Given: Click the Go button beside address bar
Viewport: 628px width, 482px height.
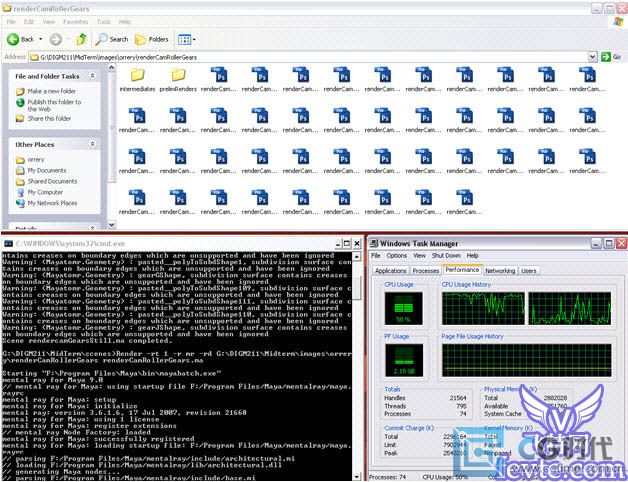Looking at the screenshot, I should 611,57.
